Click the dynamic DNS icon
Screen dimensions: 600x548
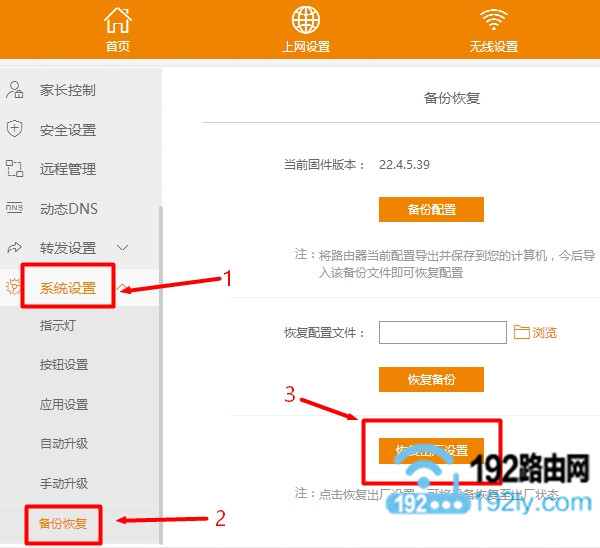pos(15,208)
